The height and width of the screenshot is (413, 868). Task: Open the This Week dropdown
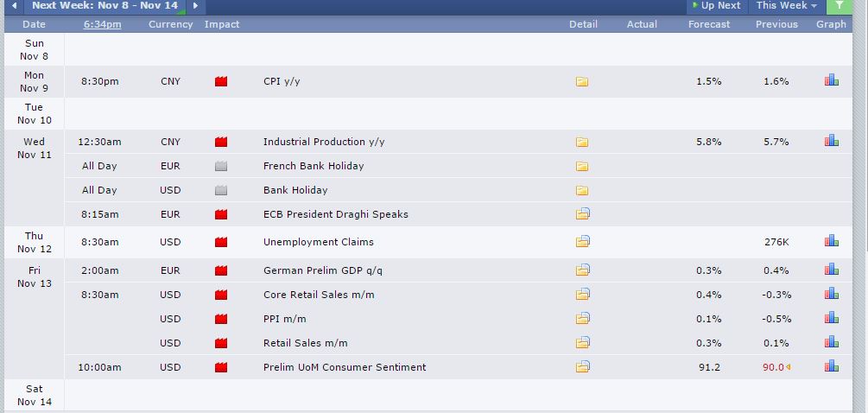coord(786,6)
